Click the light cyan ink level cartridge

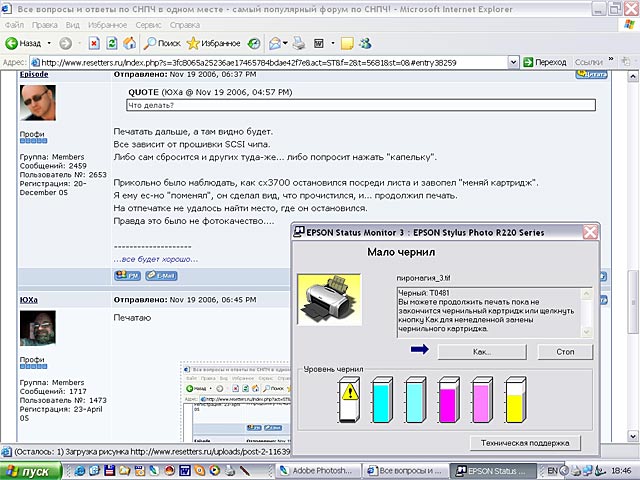(x=416, y=400)
